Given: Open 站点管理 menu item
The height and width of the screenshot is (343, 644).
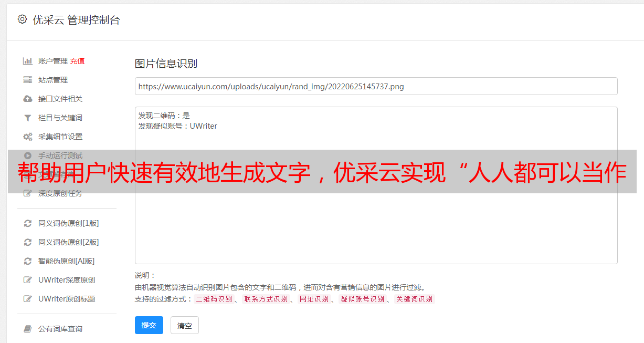Looking at the screenshot, I should [x=53, y=80].
